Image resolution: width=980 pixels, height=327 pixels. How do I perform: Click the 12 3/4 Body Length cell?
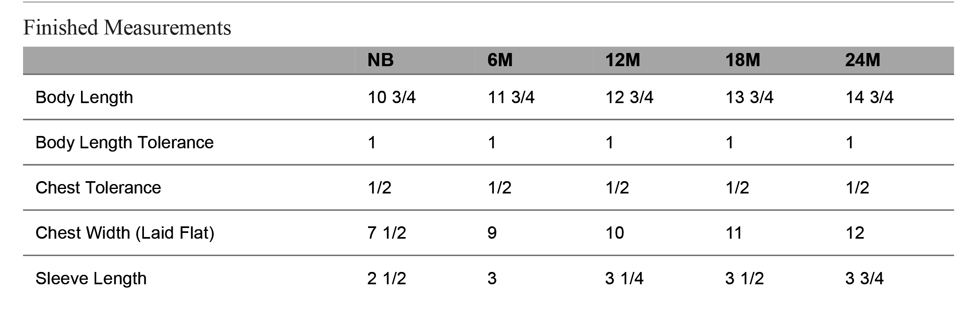click(x=629, y=97)
